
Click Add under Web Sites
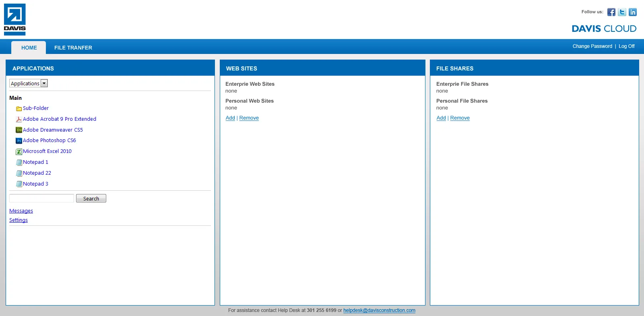pyautogui.click(x=230, y=118)
